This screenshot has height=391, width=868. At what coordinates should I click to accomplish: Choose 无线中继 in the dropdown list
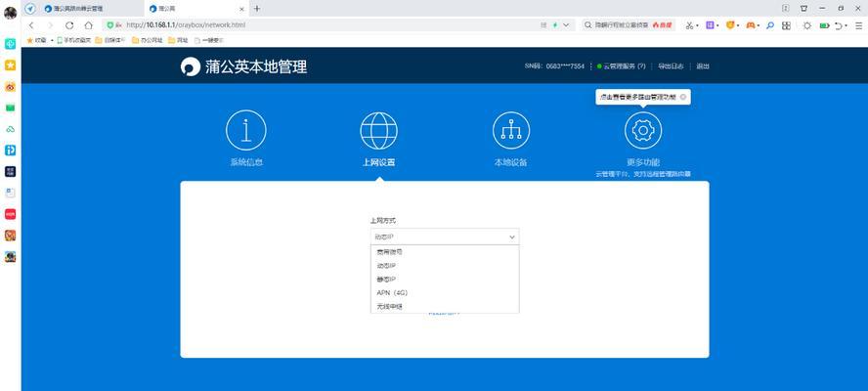[x=445, y=306]
